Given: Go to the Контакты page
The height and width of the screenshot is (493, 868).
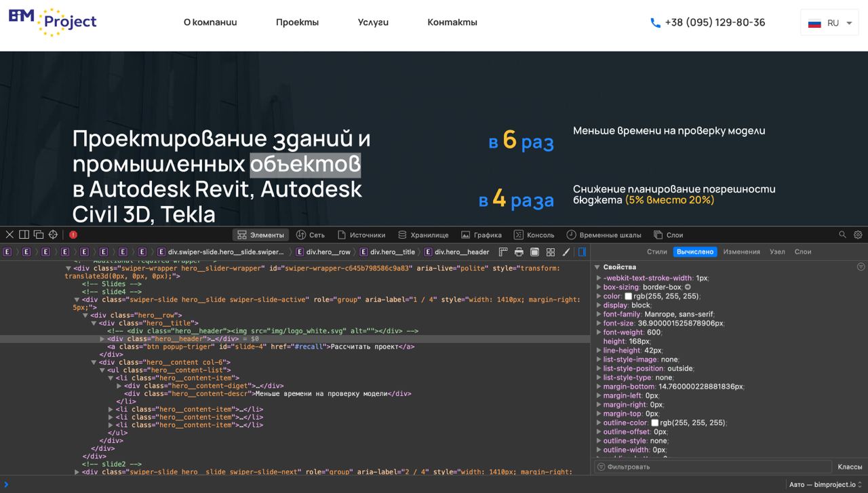Looking at the screenshot, I should 452,22.
